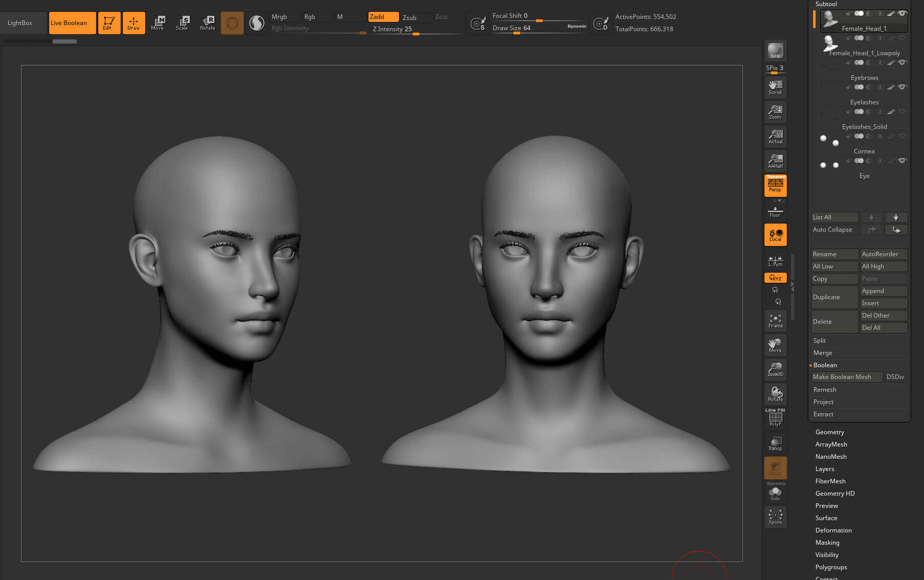924x580 pixels.
Task: Click the Female_Head_1_Lowpoly subtool thumbnail
Action: (x=830, y=43)
